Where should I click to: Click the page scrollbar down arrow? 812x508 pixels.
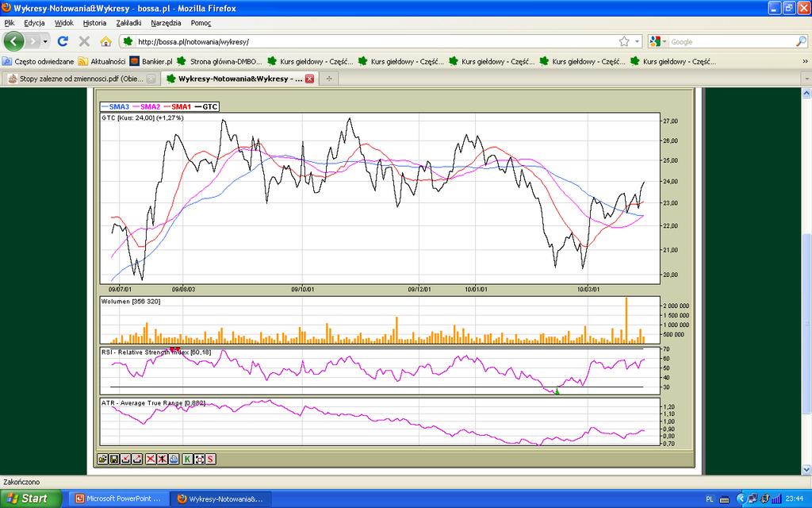pyautogui.click(x=806, y=470)
